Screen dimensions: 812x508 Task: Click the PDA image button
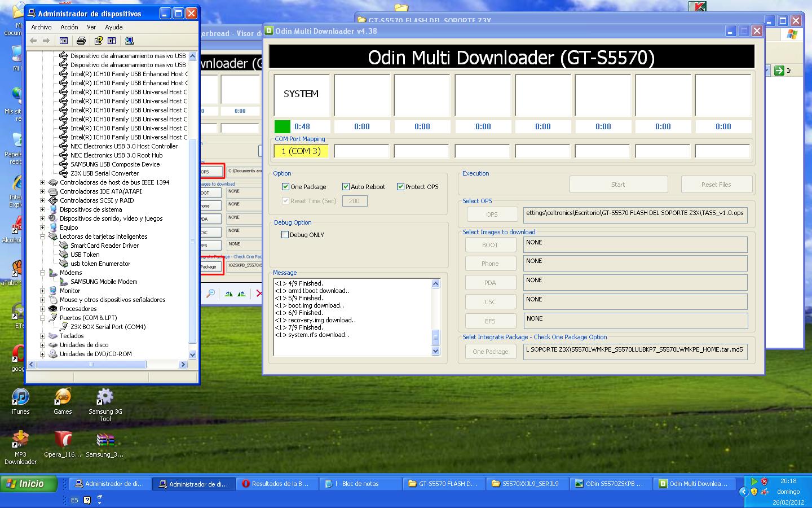tap(490, 283)
